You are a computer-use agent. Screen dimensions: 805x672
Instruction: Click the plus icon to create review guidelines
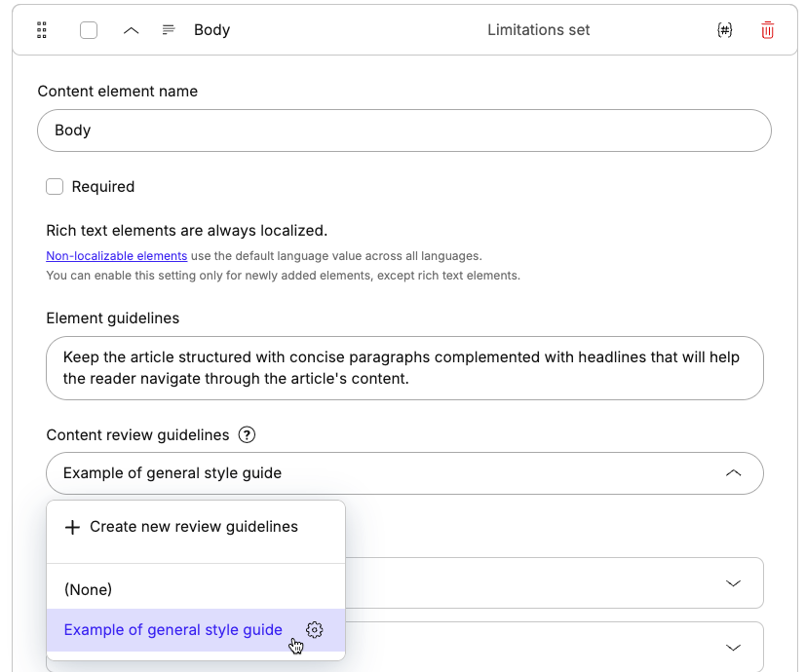pos(72,526)
